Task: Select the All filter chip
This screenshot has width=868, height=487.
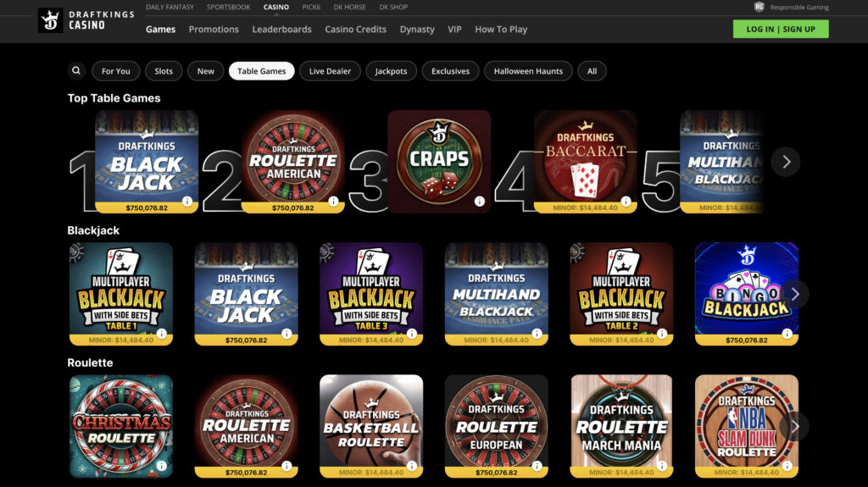Action: click(x=592, y=71)
